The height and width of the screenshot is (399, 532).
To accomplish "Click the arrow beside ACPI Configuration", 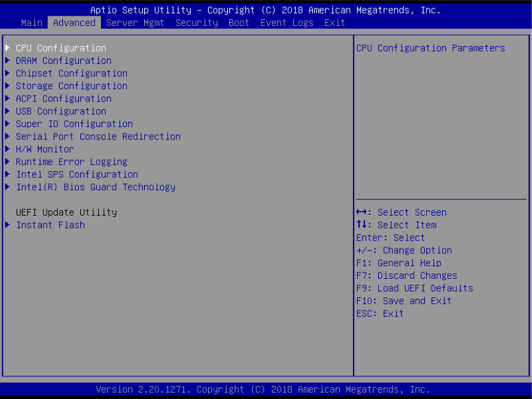I will [8, 99].
